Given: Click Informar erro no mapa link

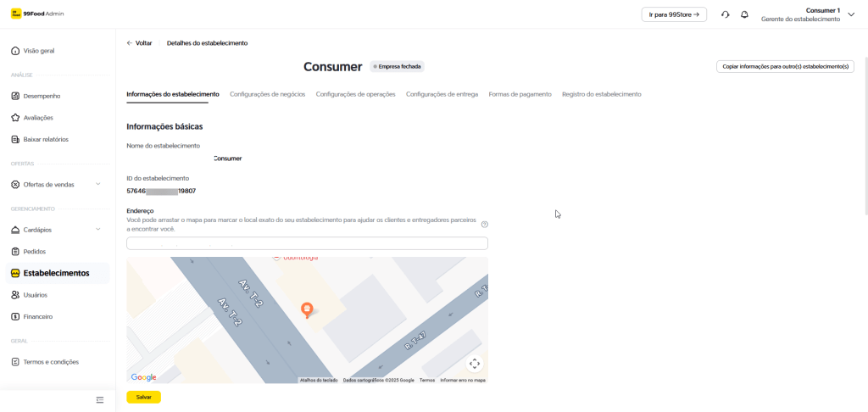Looking at the screenshot, I should 463,380.
